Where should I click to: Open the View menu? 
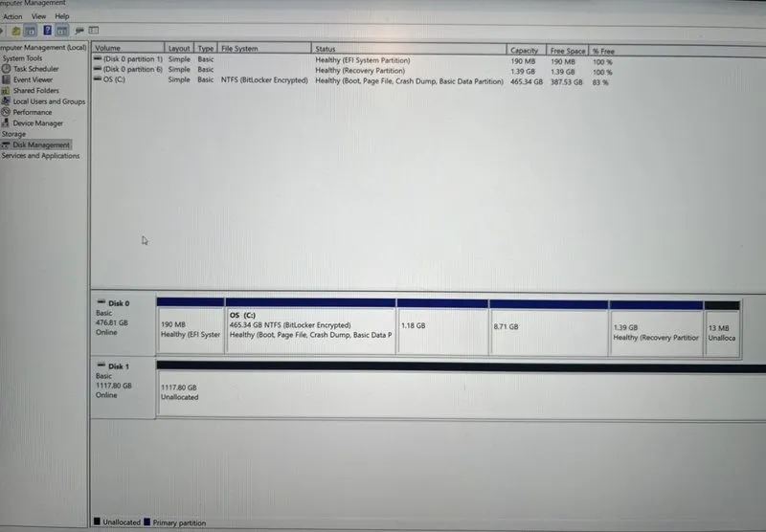[38, 16]
